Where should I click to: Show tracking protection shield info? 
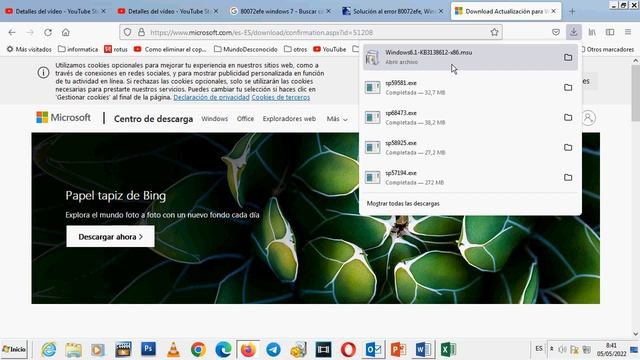[x=127, y=32]
